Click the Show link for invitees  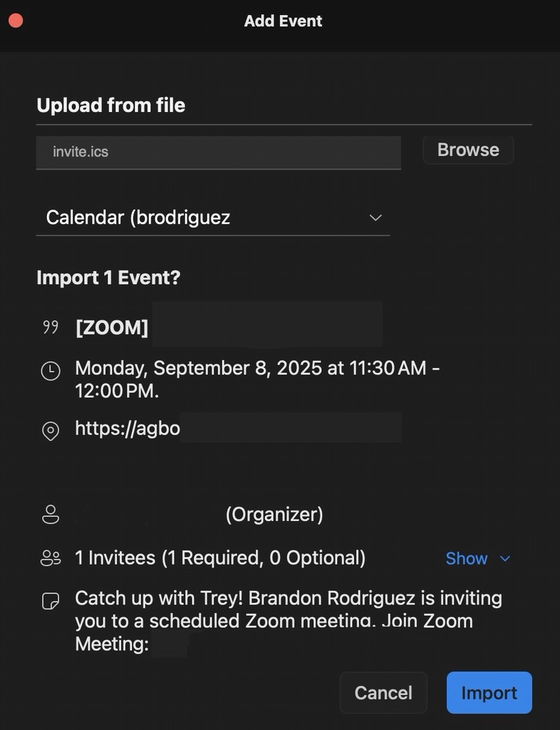[467, 559]
